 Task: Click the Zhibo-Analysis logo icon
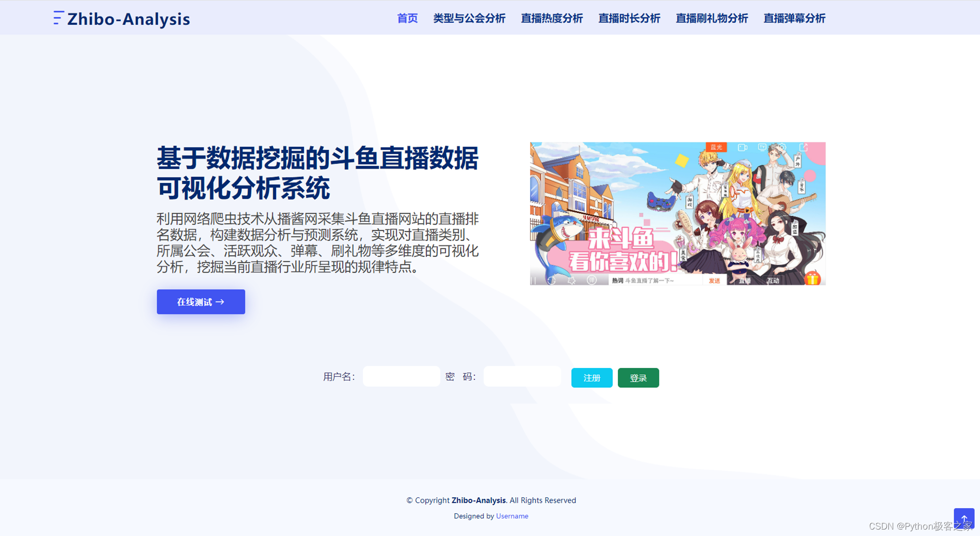[x=58, y=18]
